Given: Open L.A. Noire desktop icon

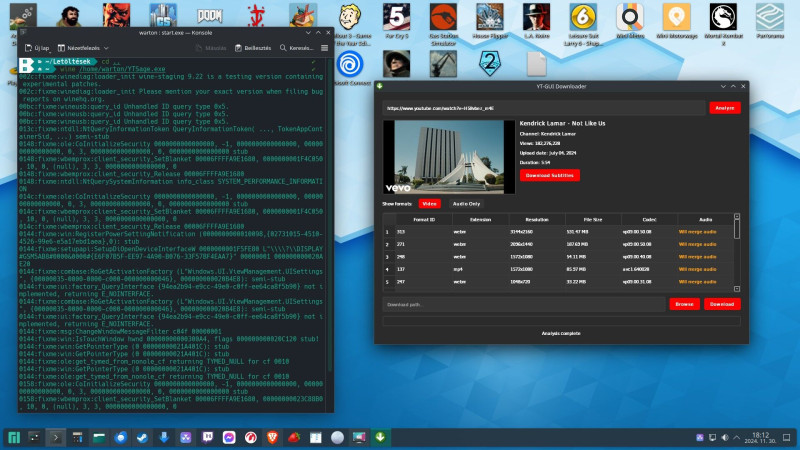Looking at the screenshot, I should click(536, 21).
